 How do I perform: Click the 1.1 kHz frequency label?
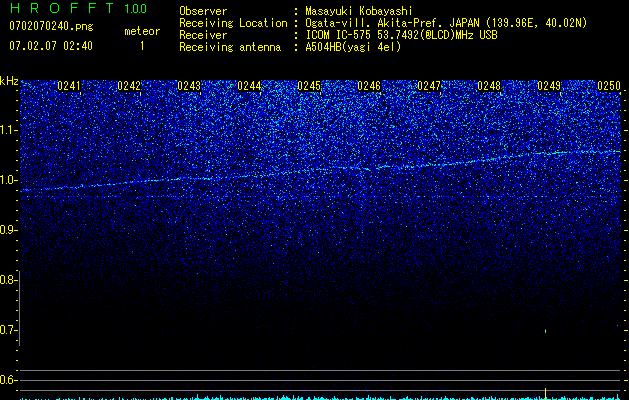click(x=8, y=130)
